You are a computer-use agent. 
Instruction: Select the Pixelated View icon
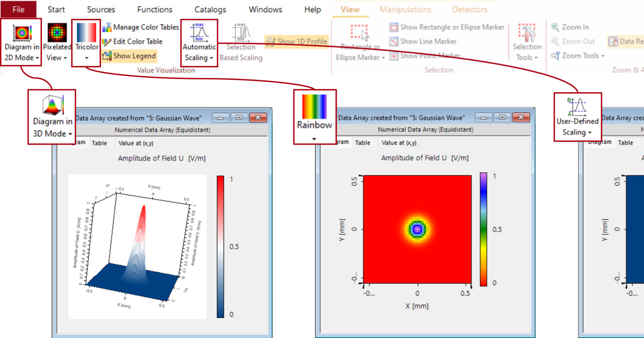pos(57,33)
